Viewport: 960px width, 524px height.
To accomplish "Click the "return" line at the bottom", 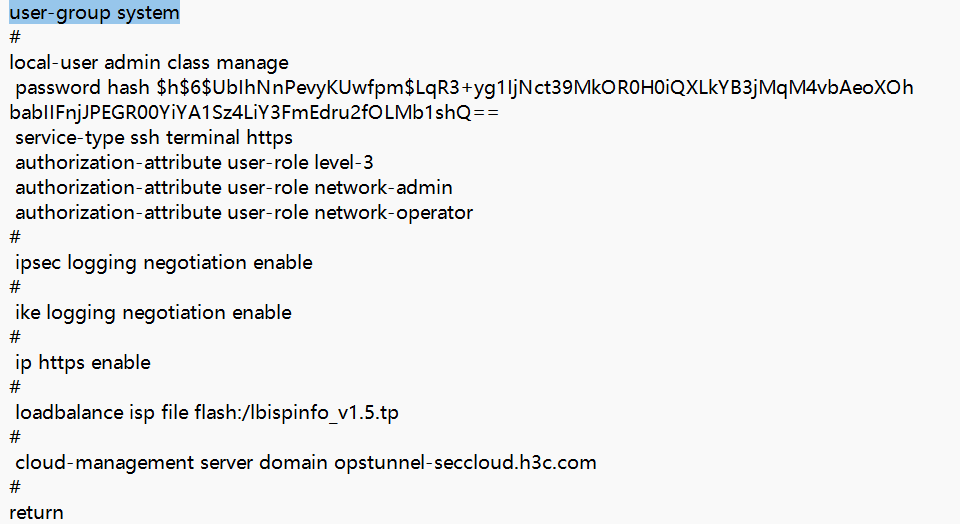I will coord(36,513).
